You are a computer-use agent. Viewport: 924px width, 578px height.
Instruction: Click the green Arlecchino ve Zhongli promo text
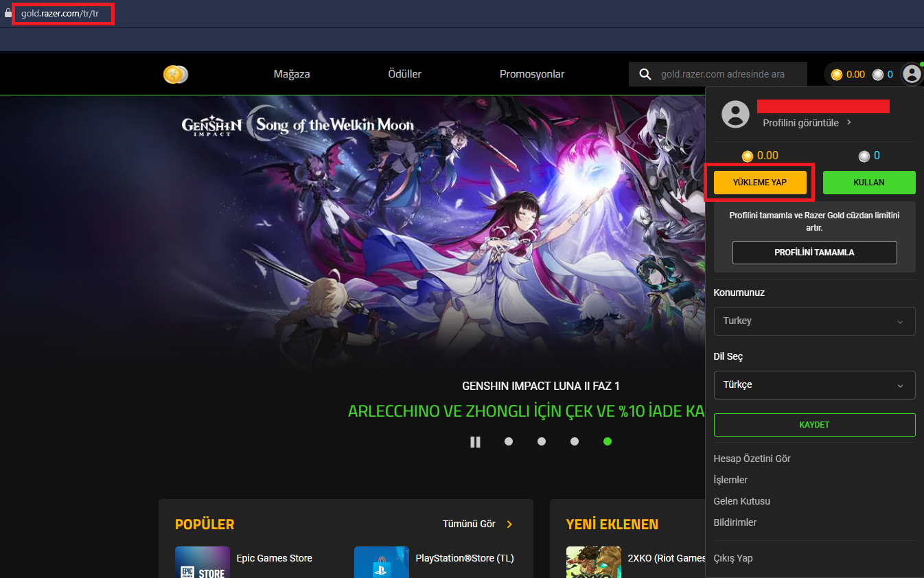tap(527, 411)
